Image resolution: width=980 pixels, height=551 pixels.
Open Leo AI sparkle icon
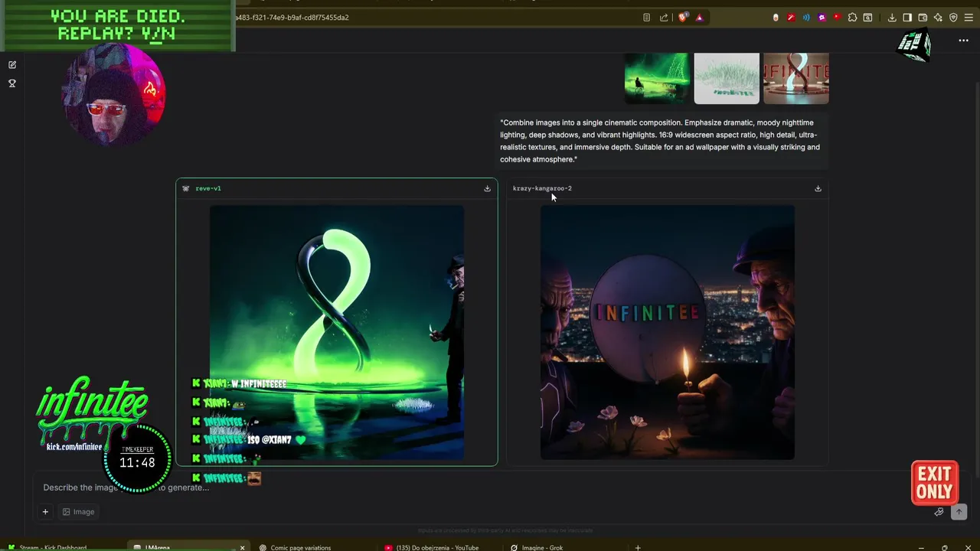pyautogui.click(x=938, y=18)
